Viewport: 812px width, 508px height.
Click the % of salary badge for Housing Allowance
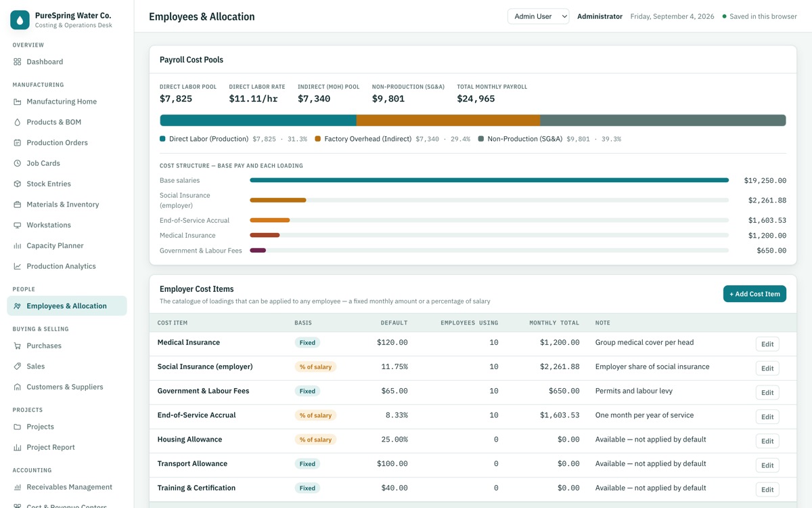click(x=315, y=440)
